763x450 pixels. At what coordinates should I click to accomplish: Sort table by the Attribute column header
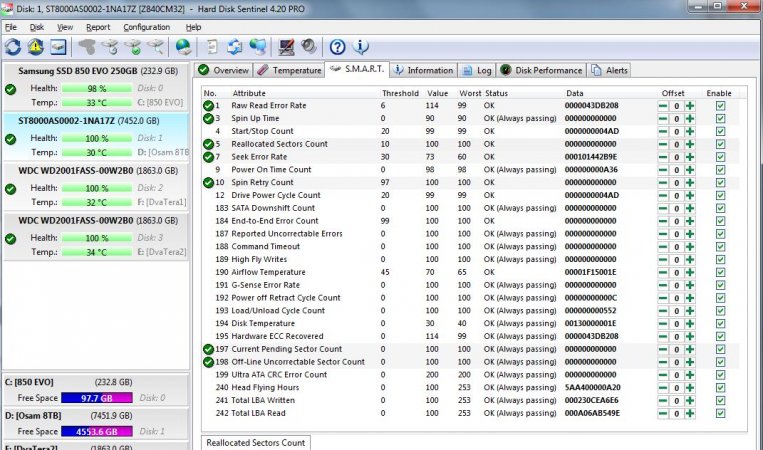(x=249, y=93)
